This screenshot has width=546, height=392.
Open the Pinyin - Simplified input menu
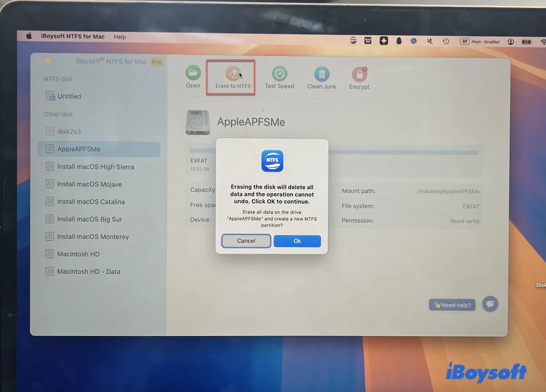pos(480,41)
